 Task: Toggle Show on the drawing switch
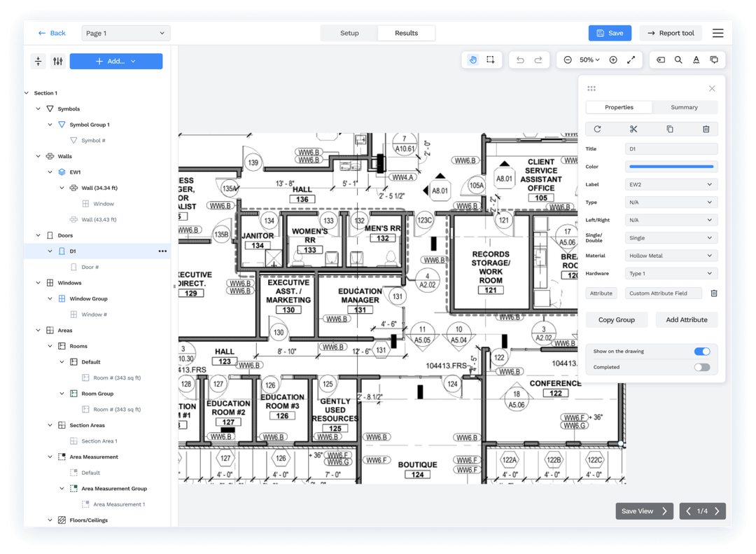(701, 352)
